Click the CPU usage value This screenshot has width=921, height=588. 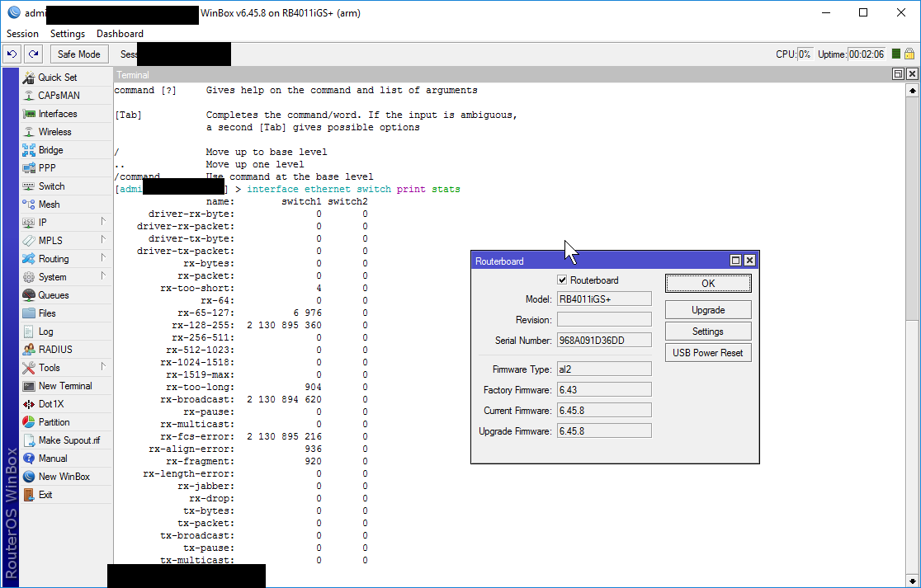point(804,54)
